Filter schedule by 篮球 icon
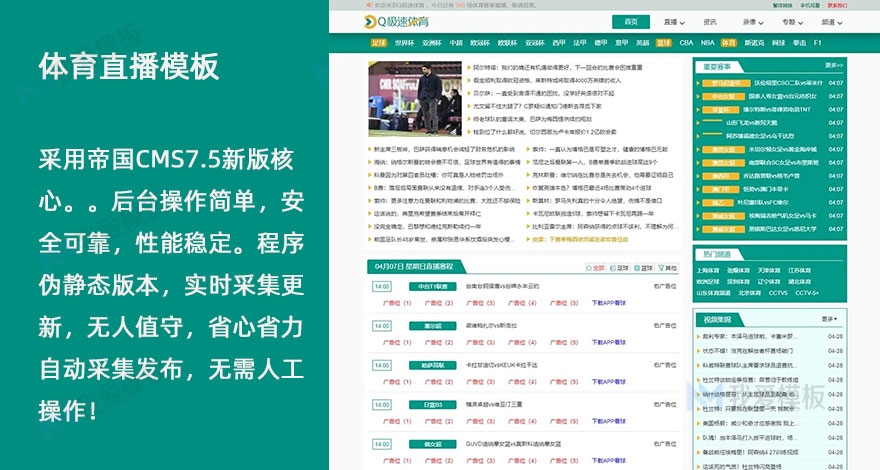The width and height of the screenshot is (880, 470). pyautogui.click(x=644, y=268)
